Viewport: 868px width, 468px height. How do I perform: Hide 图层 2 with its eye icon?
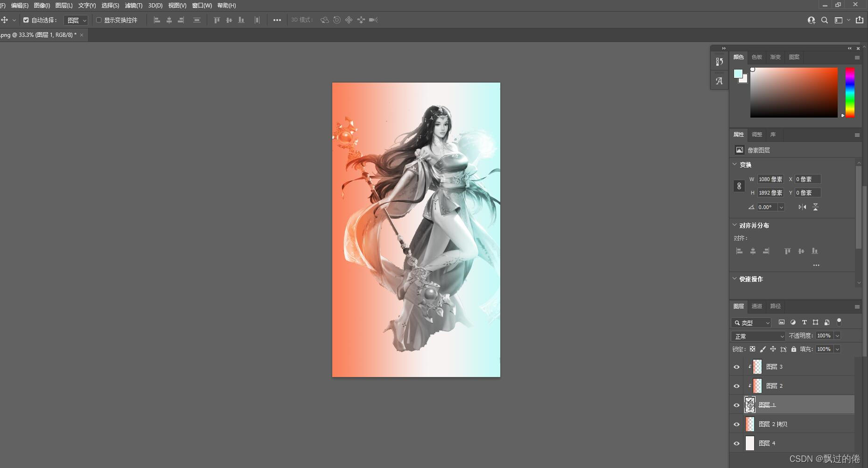click(x=736, y=386)
